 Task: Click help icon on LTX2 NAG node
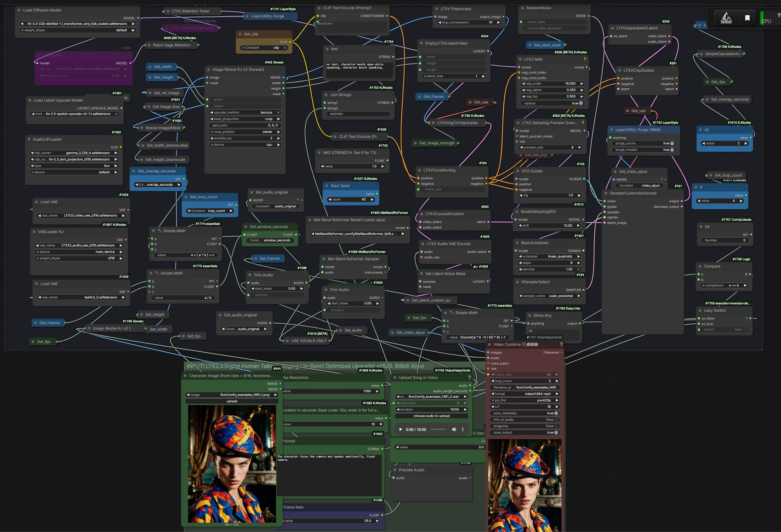(x=585, y=59)
